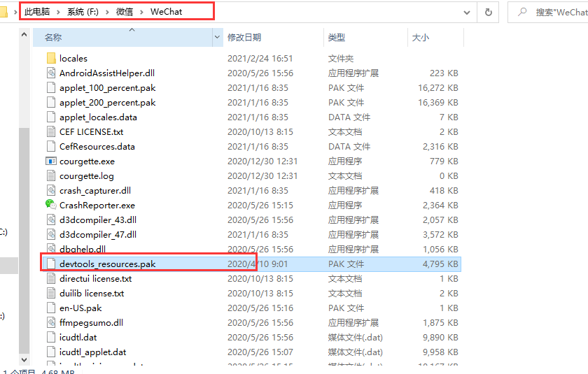Screen dimensions: 588x374
Task: Click the navigation pane scrollbar thumb
Action: tap(24, 240)
